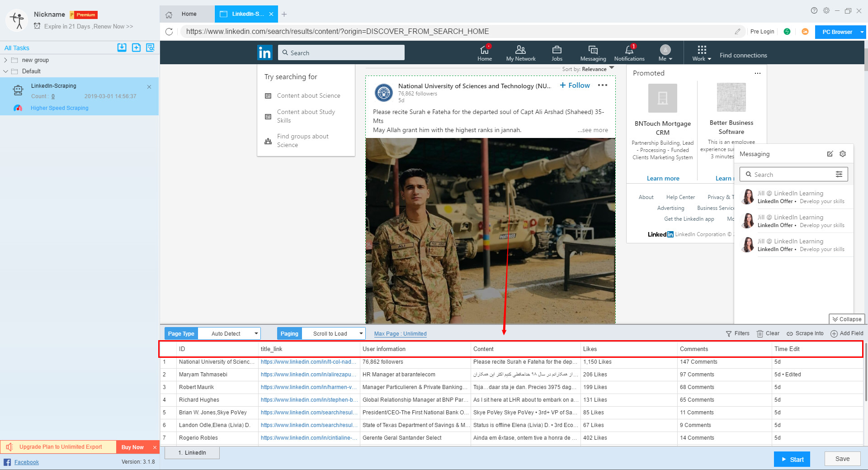This screenshot has width=868, height=470.
Task: Click Pre Login button
Action: click(x=762, y=32)
